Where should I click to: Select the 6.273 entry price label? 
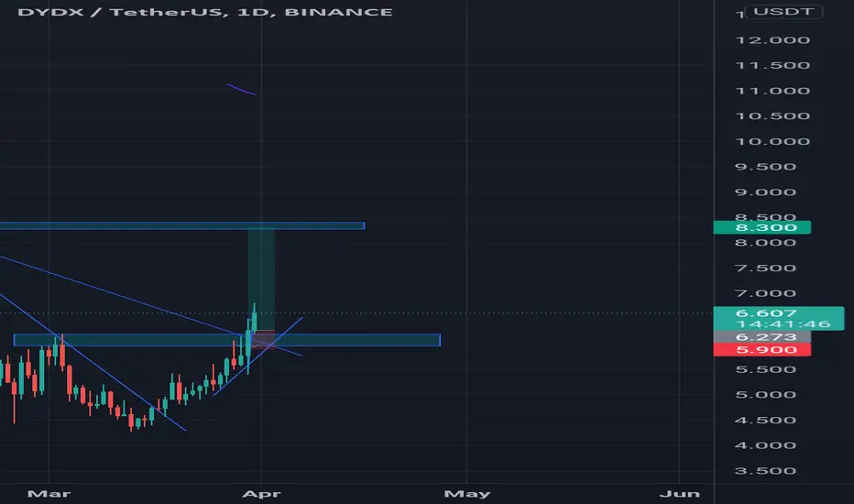pos(762,336)
